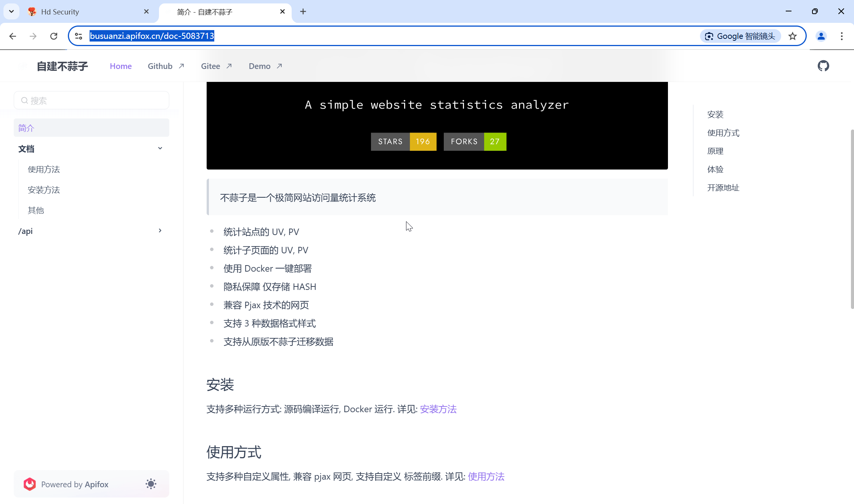The height and width of the screenshot is (504, 854).
Task: Click the 文档 sidebar heading
Action: coord(26,149)
